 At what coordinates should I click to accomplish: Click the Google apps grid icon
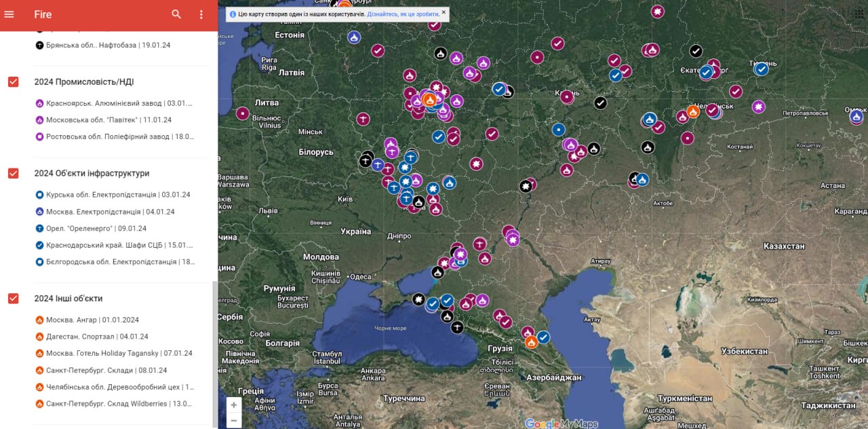click(x=860, y=14)
